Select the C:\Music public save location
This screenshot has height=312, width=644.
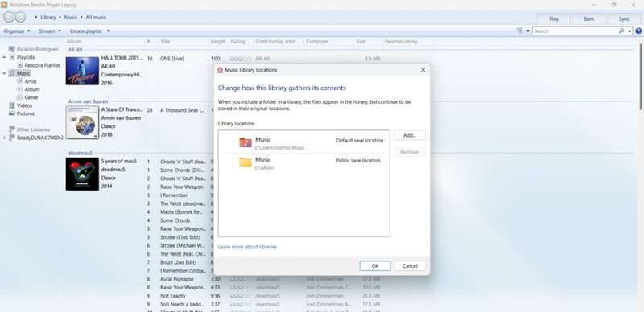point(304,163)
